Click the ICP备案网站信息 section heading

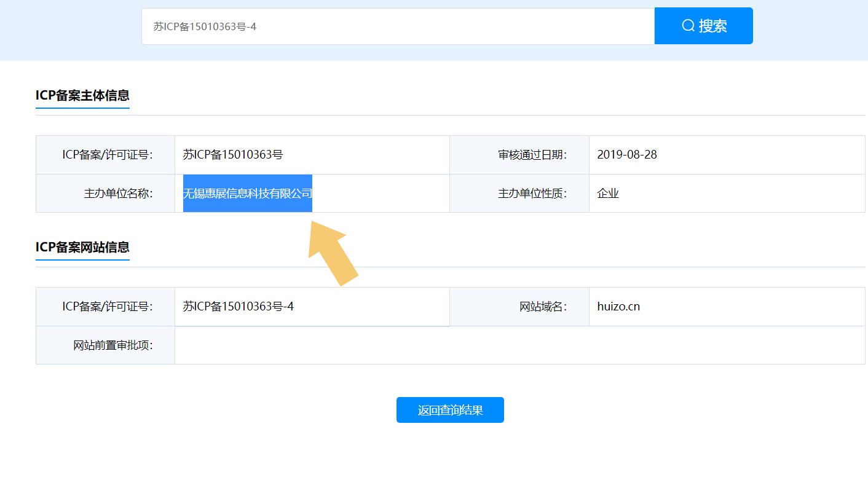click(82, 247)
